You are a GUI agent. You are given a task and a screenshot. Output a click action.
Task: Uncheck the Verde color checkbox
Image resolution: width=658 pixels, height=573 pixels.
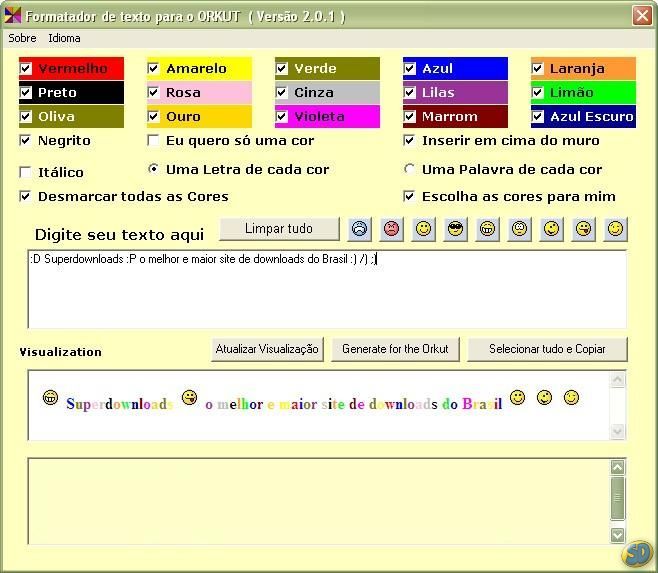tap(282, 68)
